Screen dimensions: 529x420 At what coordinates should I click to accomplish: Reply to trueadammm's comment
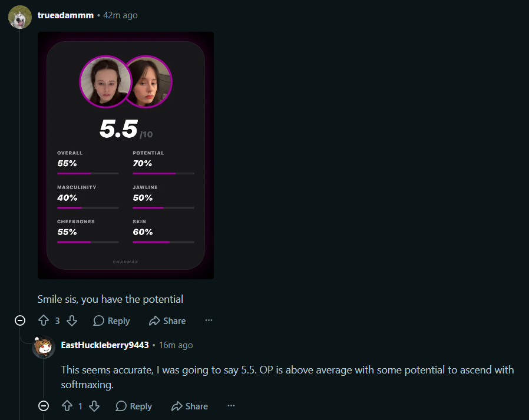coord(111,320)
